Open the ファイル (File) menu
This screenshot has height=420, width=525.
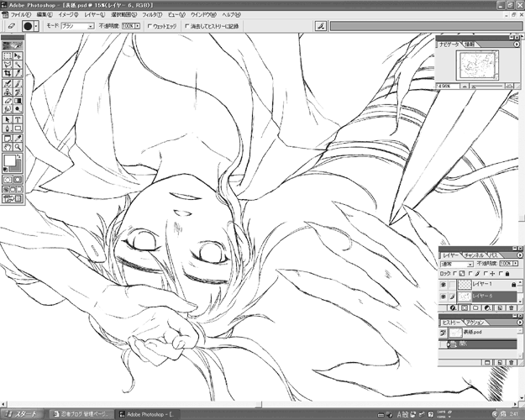coord(20,15)
